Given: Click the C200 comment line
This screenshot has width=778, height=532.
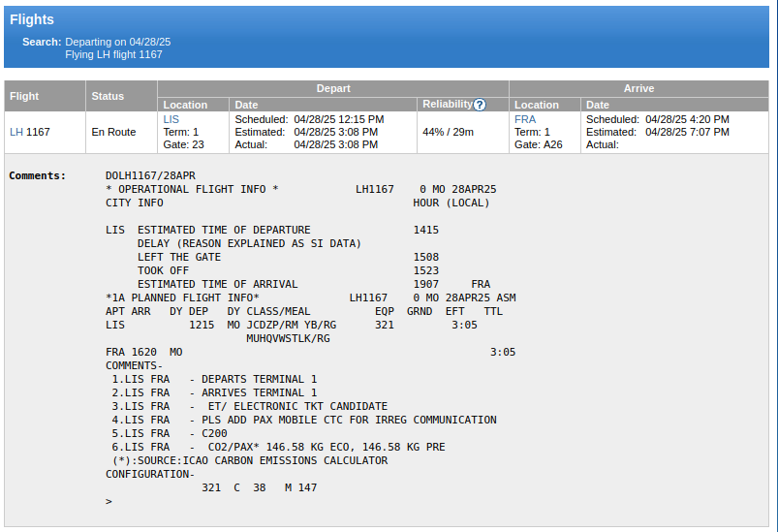Looking at the screenshot, I should point(170,433).
